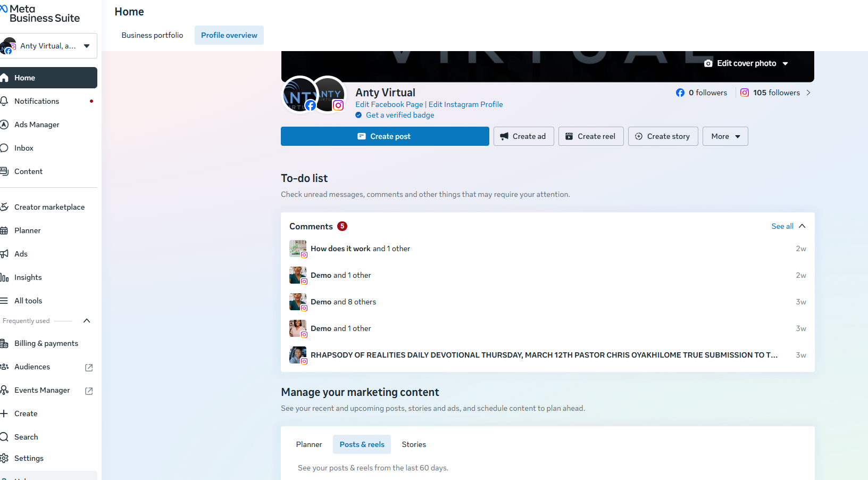Select the Posts & reels tab
This screenshot has height=480, width=868.
click(362, 444)
